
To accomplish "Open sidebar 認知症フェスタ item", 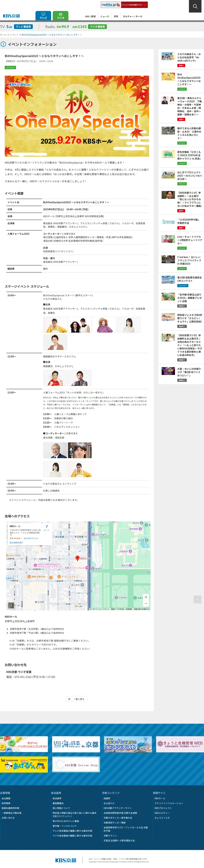I will [x=181, y=320].
